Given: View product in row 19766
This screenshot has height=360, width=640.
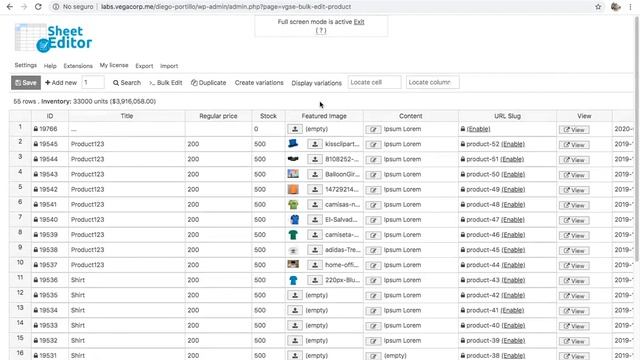Looking at the screenshot, I should tap(574, 129).
